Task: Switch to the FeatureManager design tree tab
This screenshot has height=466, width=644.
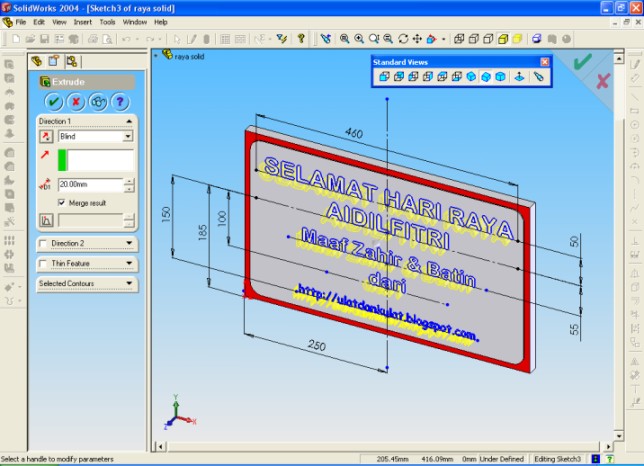Action: (37, 61)
